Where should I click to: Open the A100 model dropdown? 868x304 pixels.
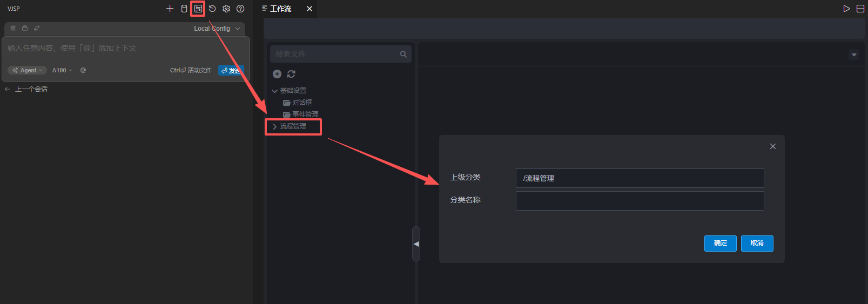click(x=62, y=70)
